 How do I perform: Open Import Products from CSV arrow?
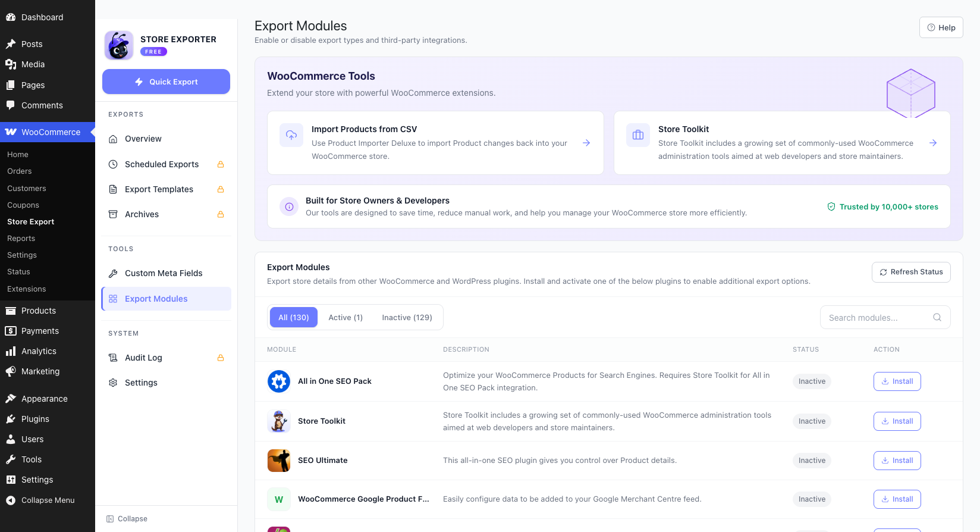point(586,143)
